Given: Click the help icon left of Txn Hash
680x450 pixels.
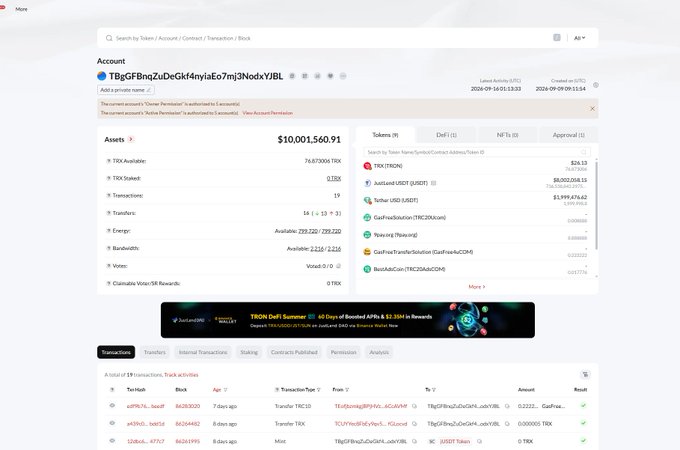Looking at the screenshot, I should click(112, 390).
